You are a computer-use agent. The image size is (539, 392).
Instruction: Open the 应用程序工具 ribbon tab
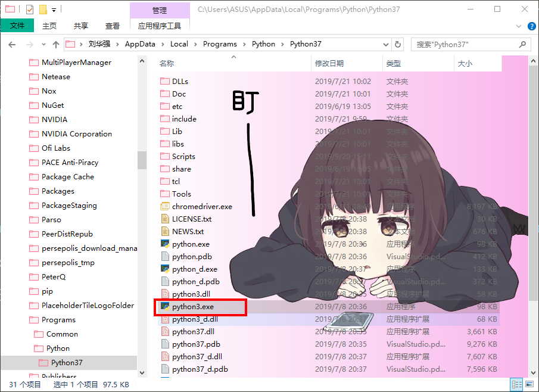(160, 26)
